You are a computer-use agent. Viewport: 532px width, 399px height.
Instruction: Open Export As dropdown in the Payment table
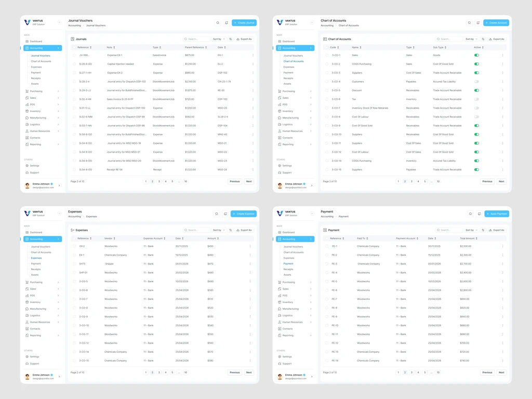pos(497,230)
